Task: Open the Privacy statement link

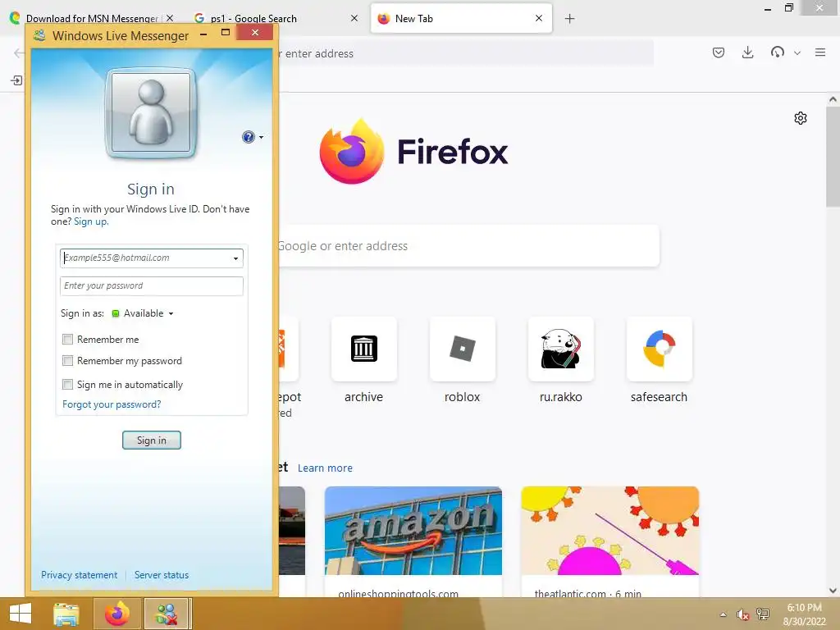Action: coord(79,575)
